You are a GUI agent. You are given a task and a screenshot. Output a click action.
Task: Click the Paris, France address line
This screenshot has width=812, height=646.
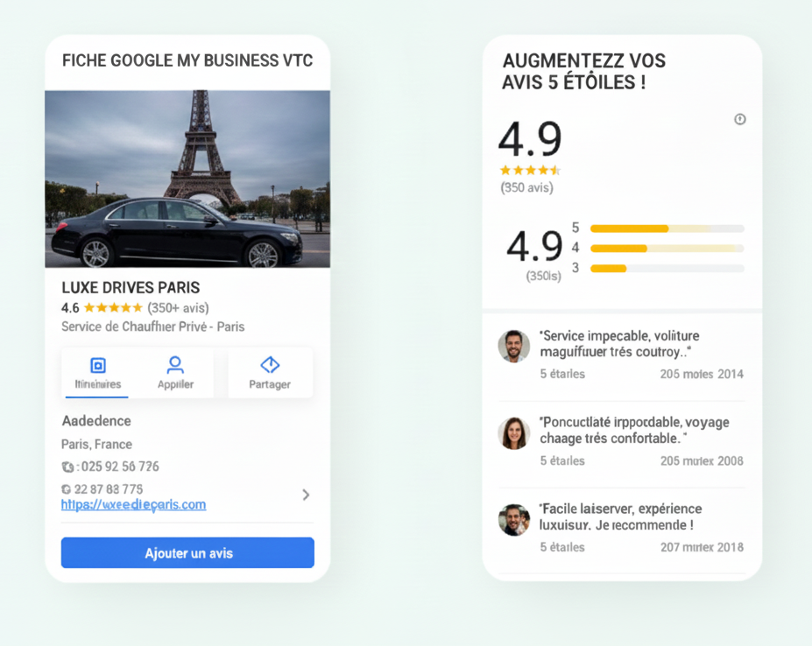click(96, 444)
